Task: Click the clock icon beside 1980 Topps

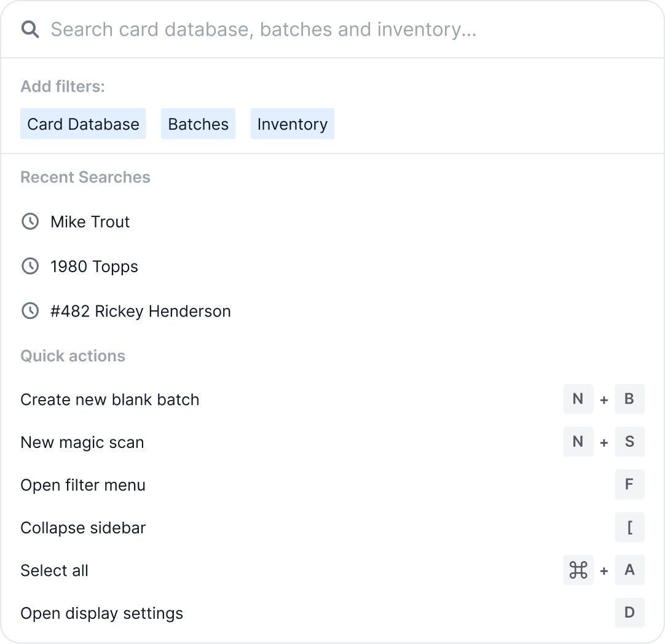Action: [x=30, y=266]
